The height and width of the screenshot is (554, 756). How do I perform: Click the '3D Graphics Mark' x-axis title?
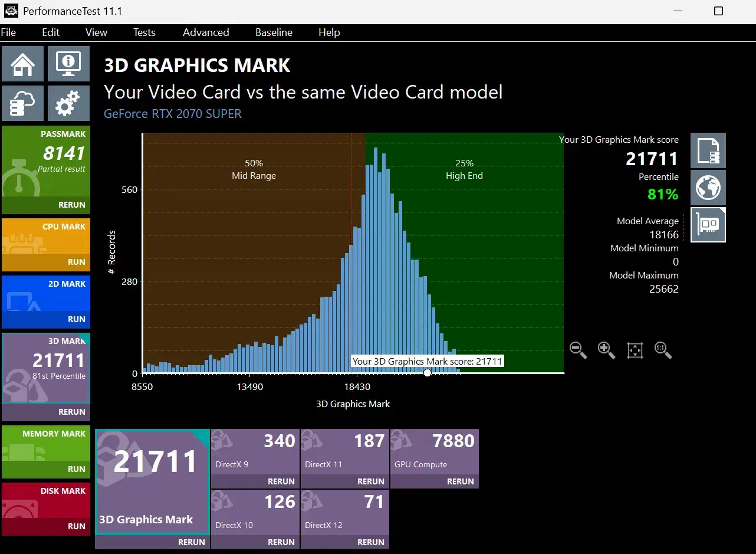pyautogui.click(x=353, y=404)
